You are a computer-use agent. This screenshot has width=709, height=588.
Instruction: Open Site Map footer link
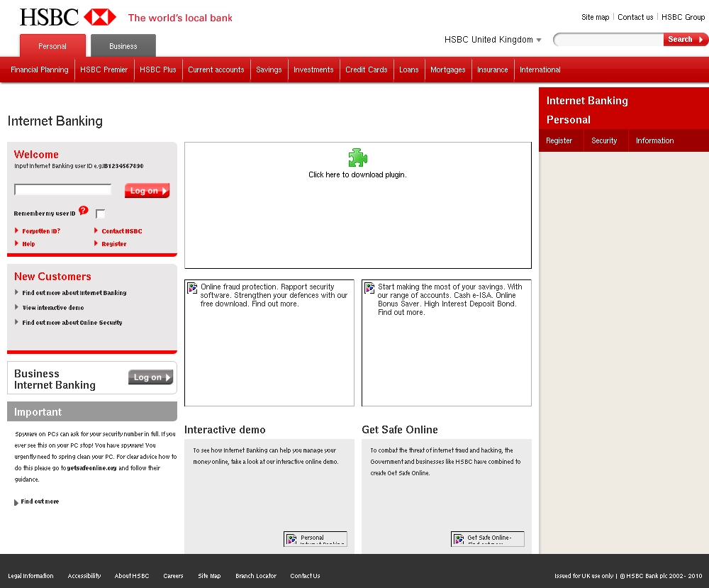coord(209,576)
